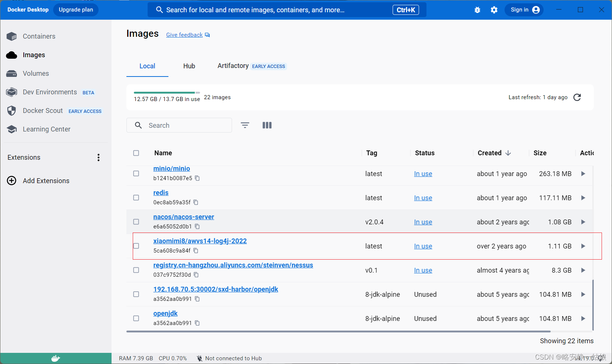Open the In use link for nessus

click(423, 270)
